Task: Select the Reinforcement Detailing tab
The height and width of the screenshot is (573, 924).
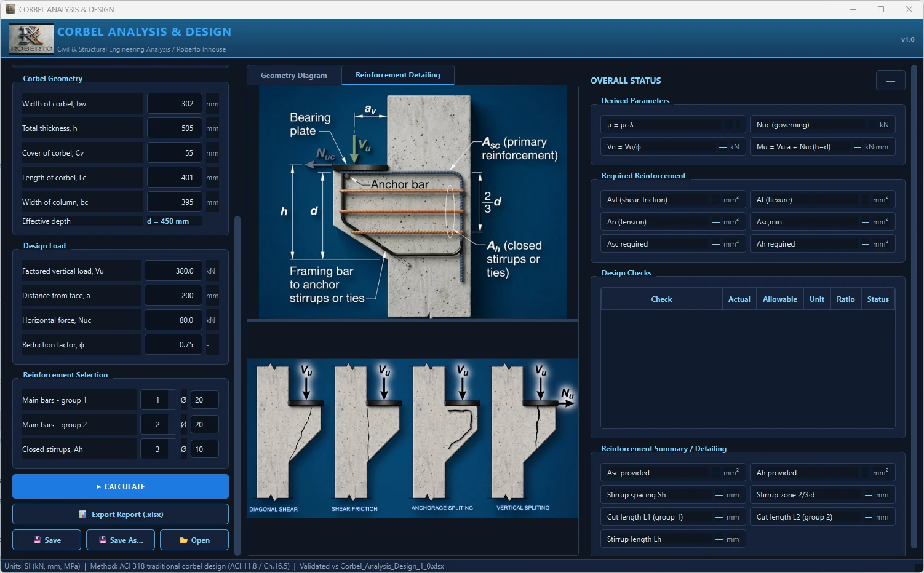Action: coord(398,74)
